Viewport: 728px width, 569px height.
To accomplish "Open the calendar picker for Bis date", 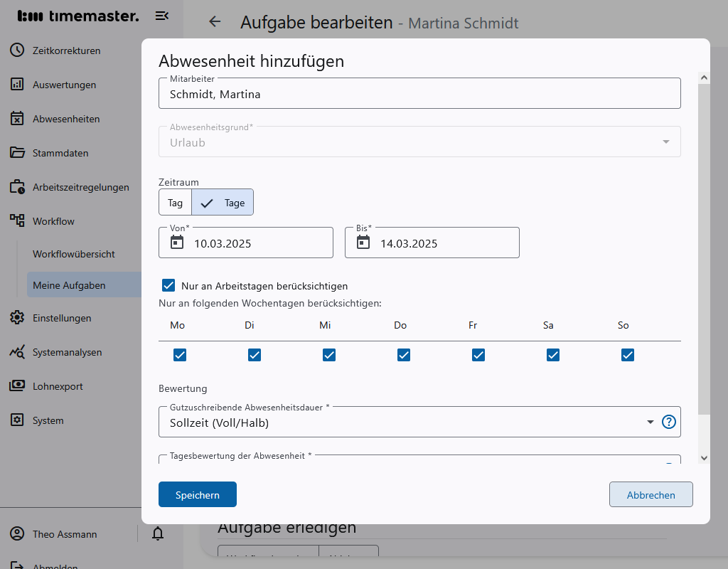I will click(x=363, y=243).
